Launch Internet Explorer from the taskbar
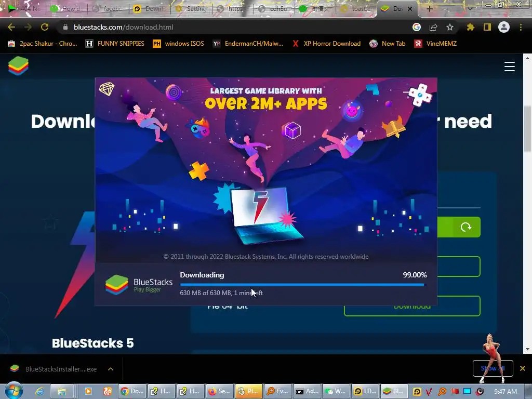The image size is (532, 399). [39, 392]
